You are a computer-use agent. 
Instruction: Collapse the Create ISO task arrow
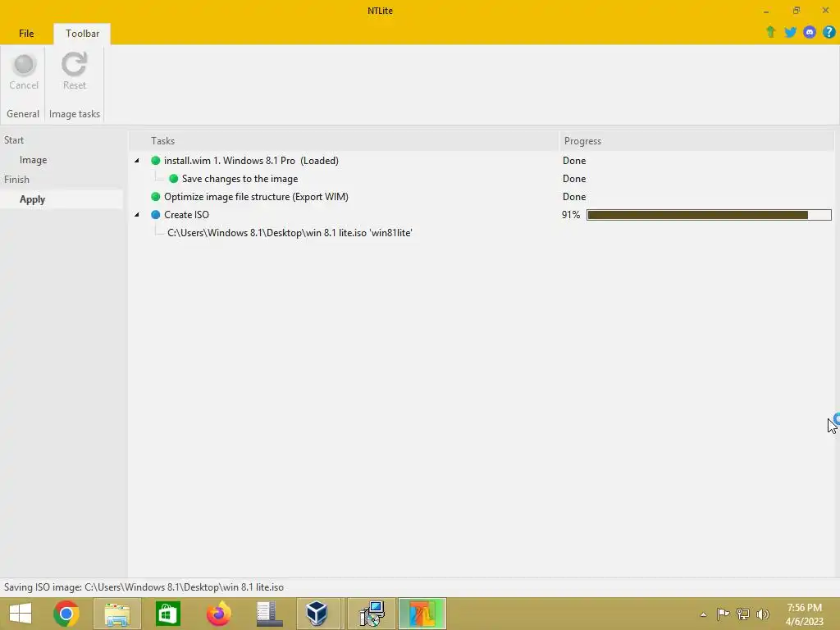[137, 215]
